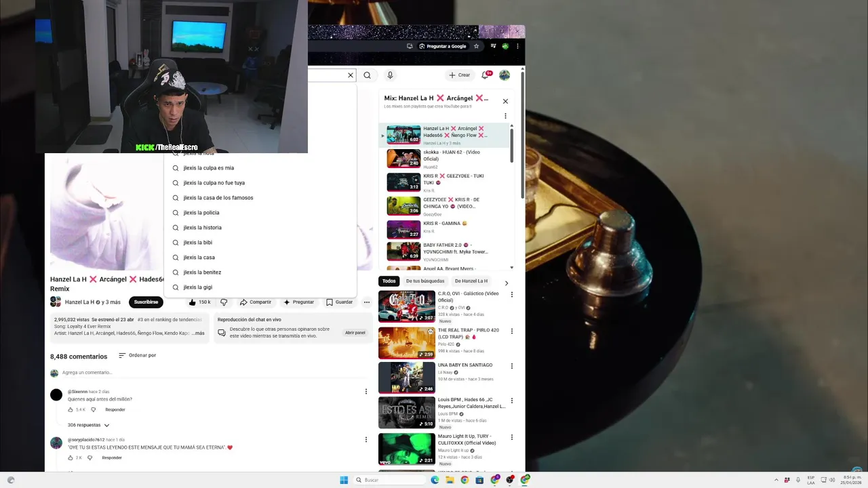
Task: Bookmark this page with the star icon
Action: click(x=476, y=46)
